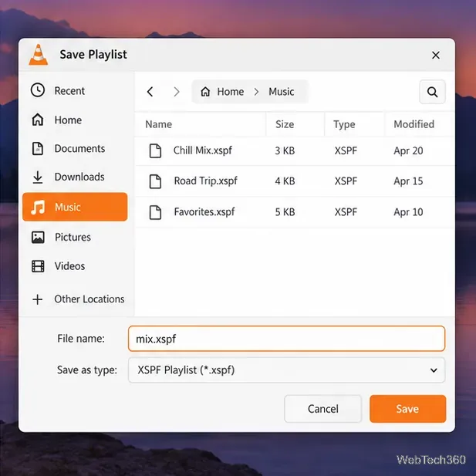
Task: Click the 3 KB size cell
Action: click(x=285, y=151)
